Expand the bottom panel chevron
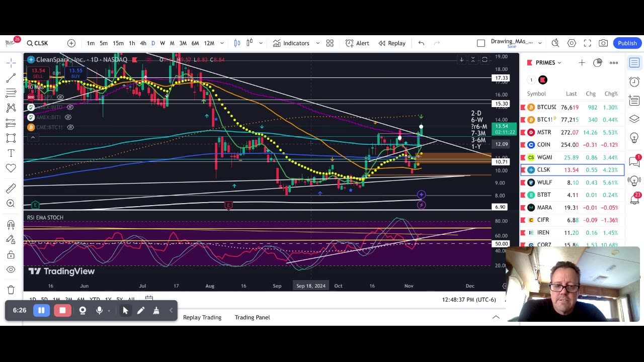The width and height of the screenshot is (644, 362). 496,317
